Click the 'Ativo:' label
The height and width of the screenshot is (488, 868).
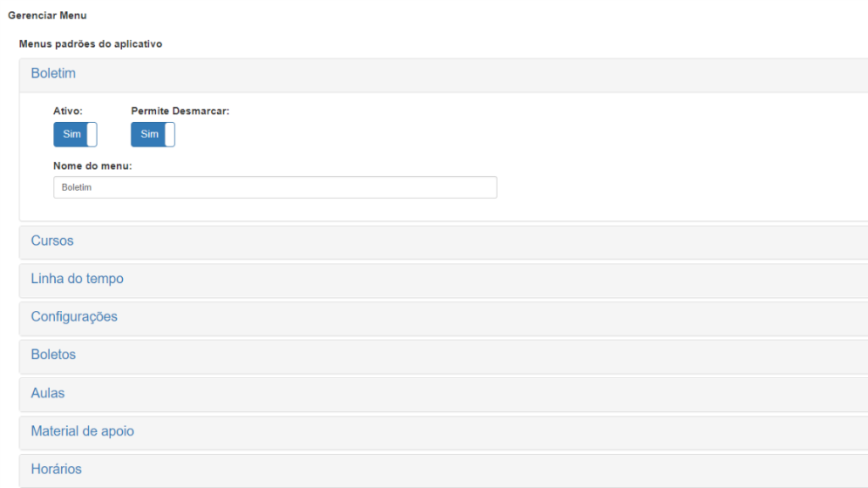pyautogui.click(x=68, y=111)
